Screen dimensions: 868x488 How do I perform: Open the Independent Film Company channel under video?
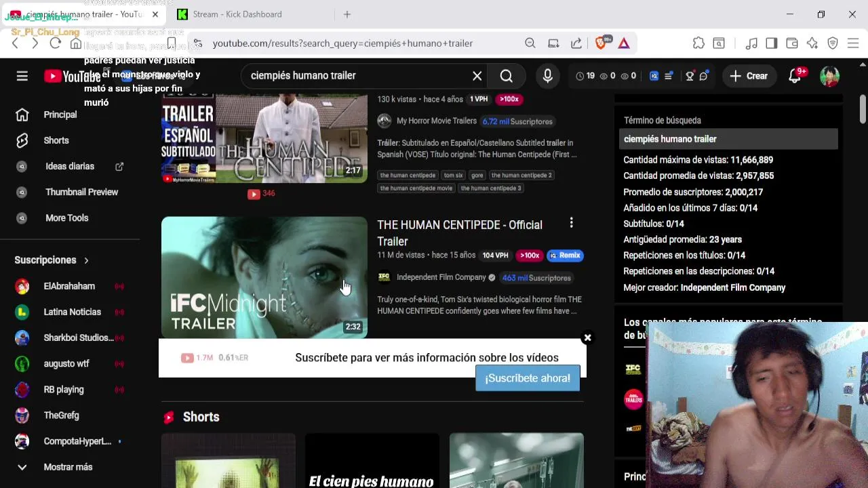tap(441, 278)
